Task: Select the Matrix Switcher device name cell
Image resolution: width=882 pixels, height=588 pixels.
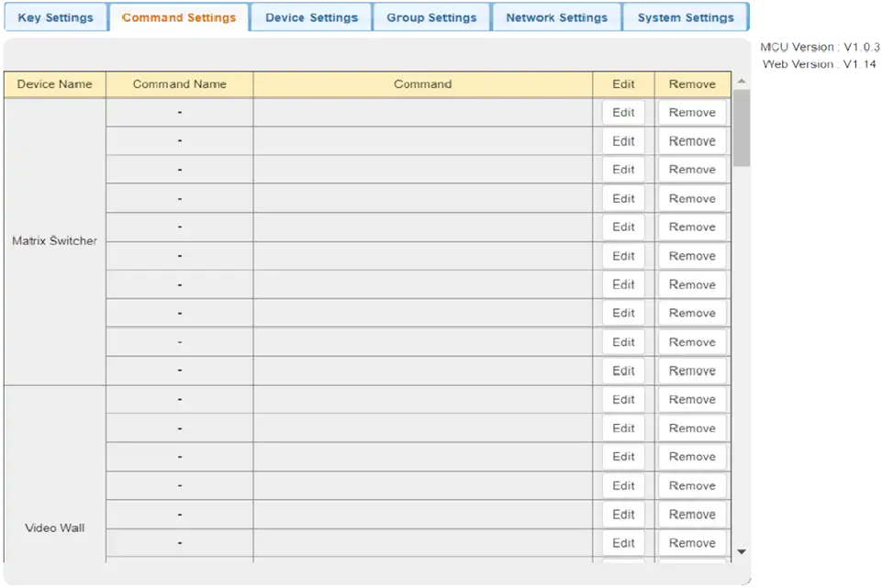Action: [54, 240]
